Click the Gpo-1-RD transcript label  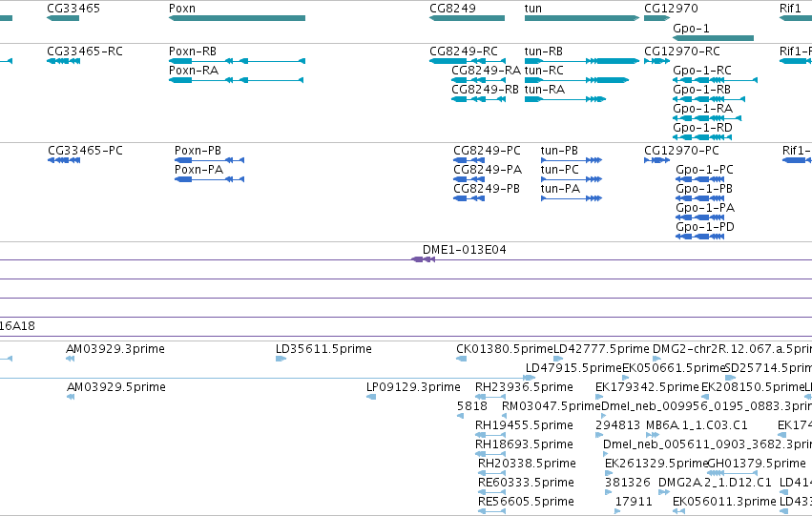point(702,128)
